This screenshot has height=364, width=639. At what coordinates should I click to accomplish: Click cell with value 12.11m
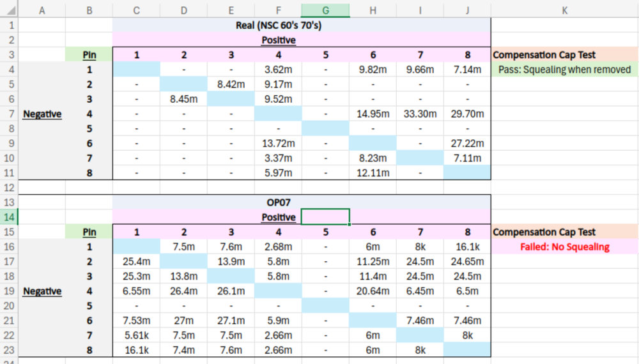373,172
